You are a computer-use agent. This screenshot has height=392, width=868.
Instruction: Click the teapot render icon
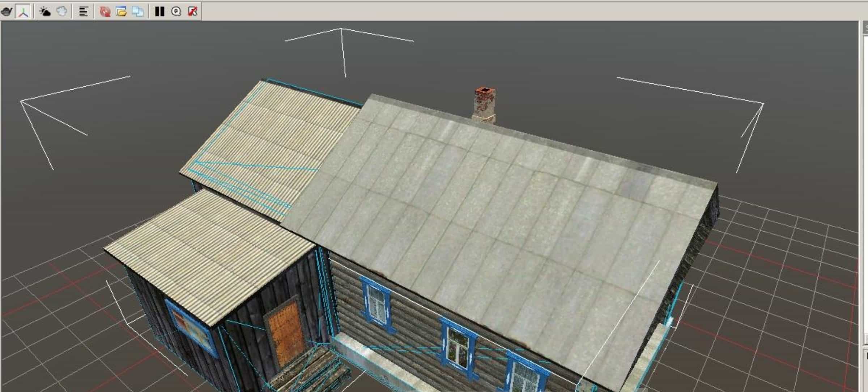(7, 12)
